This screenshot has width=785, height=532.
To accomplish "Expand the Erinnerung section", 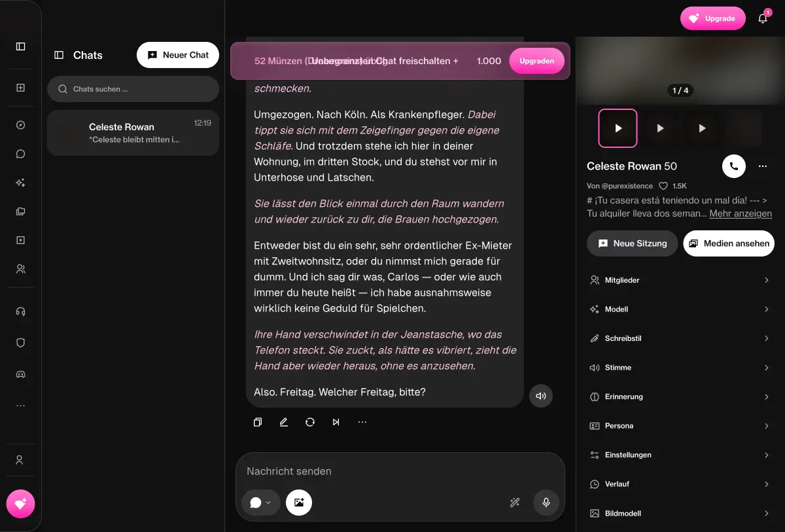I will pyautogui.click(x=680, y=397).
